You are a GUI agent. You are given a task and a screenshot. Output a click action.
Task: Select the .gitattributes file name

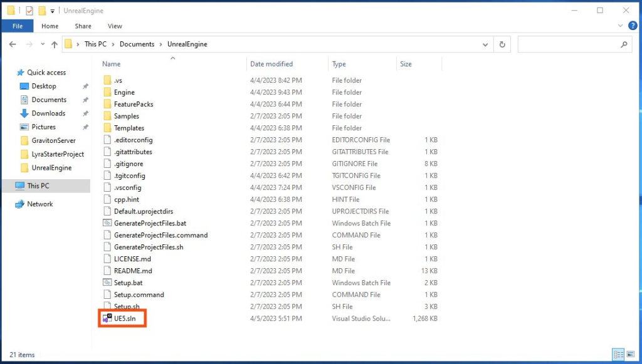133,152
